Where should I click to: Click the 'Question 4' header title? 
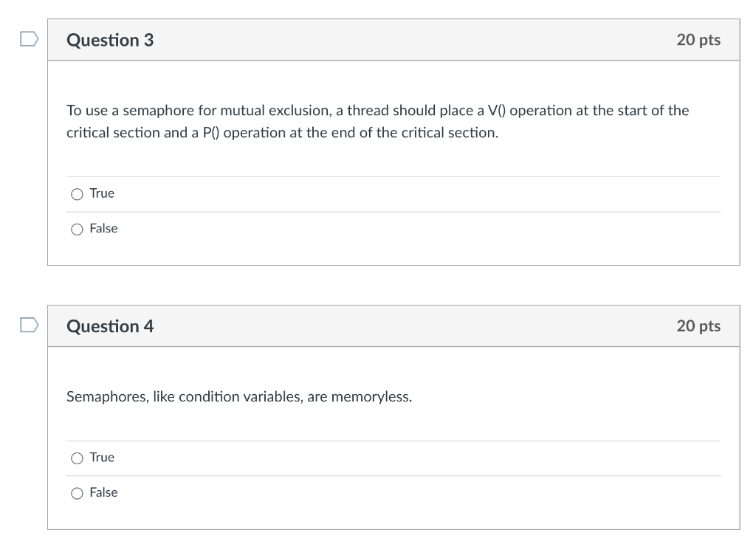click(110, 326)
